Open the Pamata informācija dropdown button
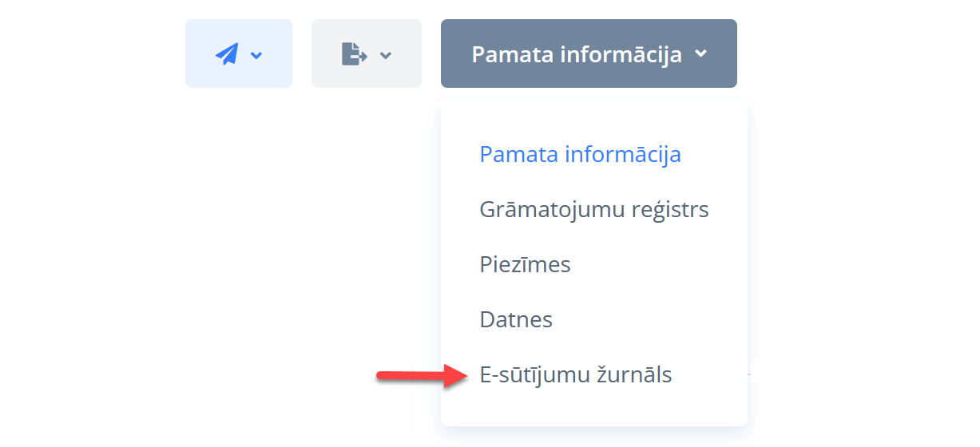The height and width of the screenshot is (447, 980). [x=589, y=54]
